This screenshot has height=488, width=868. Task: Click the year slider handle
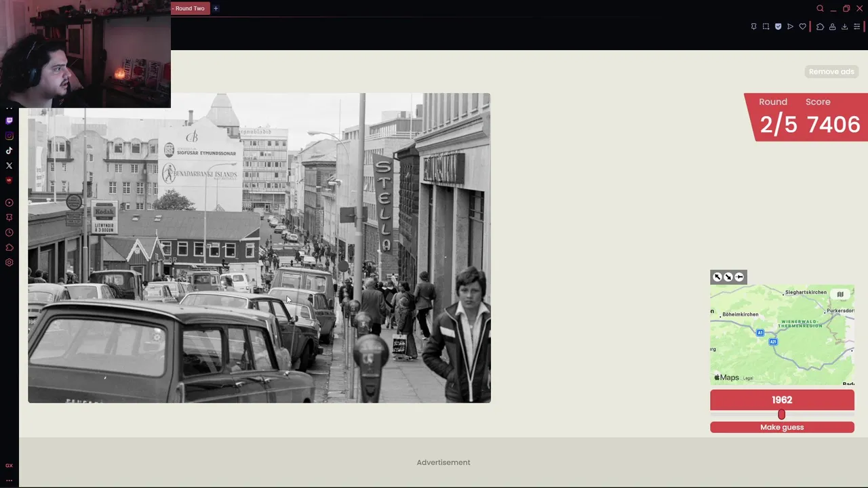[x=781, y=414]
